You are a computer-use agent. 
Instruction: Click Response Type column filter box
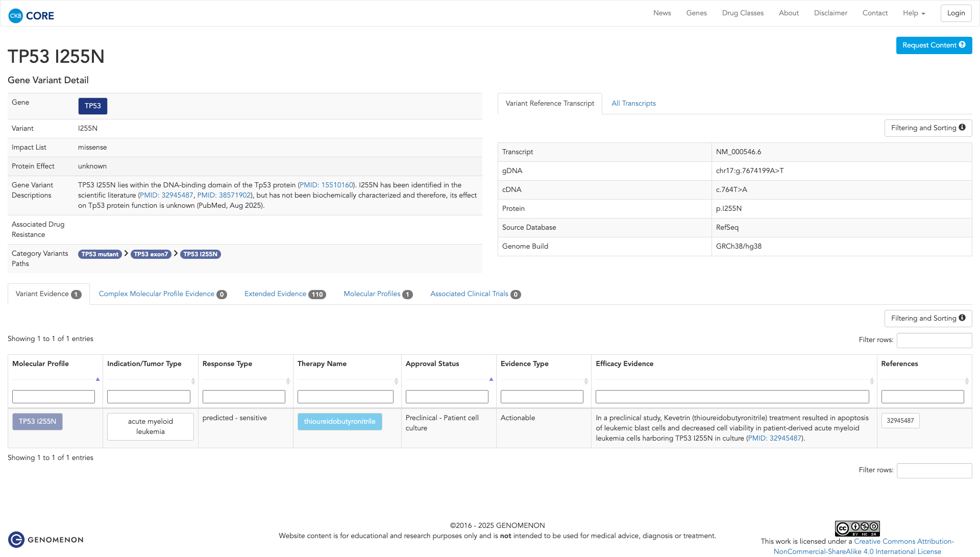(x=244, y=397)
